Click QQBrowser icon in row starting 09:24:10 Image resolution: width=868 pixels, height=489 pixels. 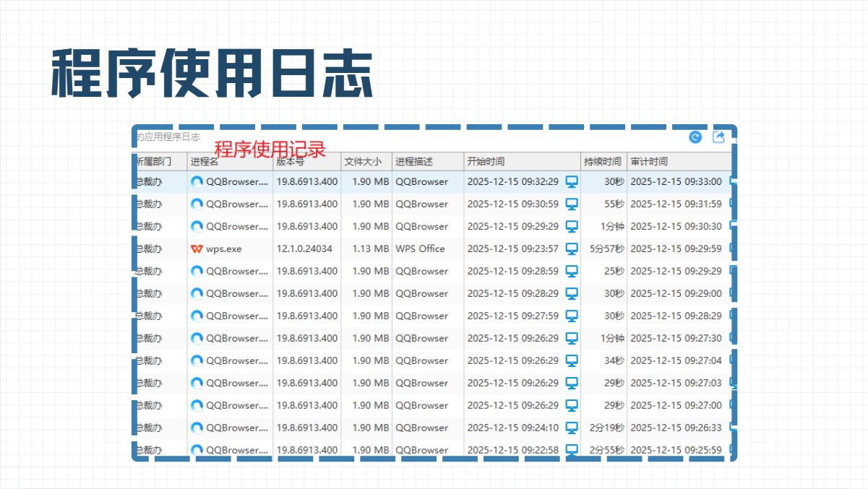[x=197, y=428]
